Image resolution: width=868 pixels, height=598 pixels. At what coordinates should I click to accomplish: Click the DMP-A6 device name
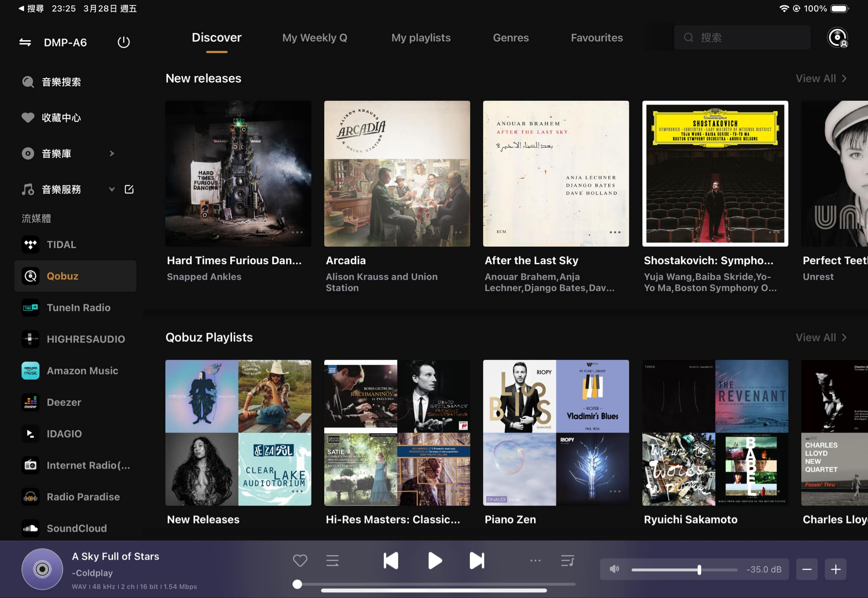click(x=65, y=42)
